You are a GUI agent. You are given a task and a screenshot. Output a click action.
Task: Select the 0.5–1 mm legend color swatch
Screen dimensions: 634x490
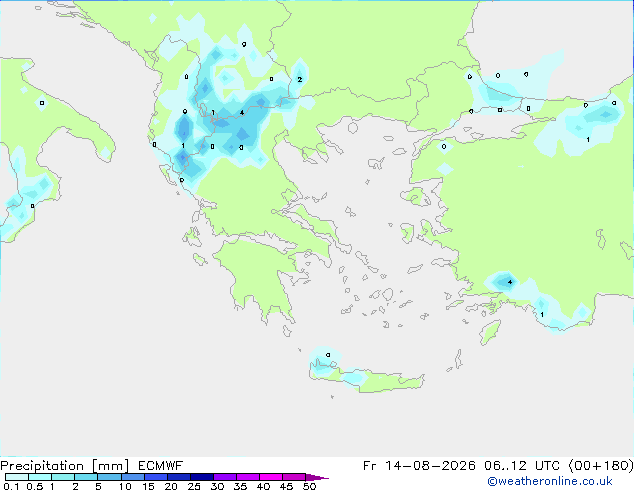click(40, 477)
